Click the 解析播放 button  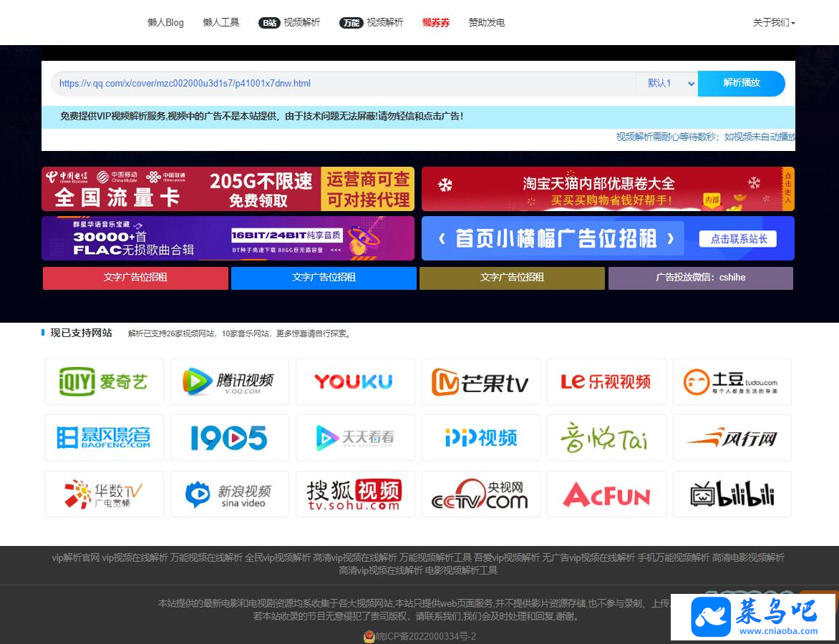pyautogui.click(x=741, y=84)
